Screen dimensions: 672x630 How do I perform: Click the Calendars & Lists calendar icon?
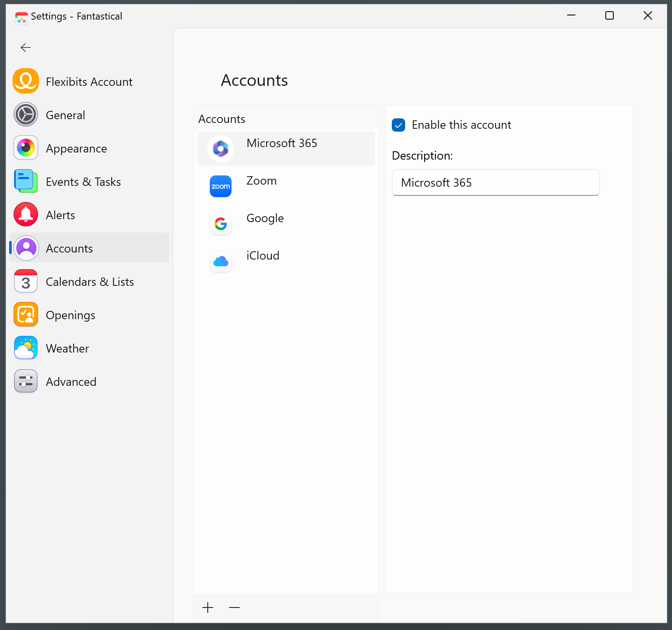point(26,281)
